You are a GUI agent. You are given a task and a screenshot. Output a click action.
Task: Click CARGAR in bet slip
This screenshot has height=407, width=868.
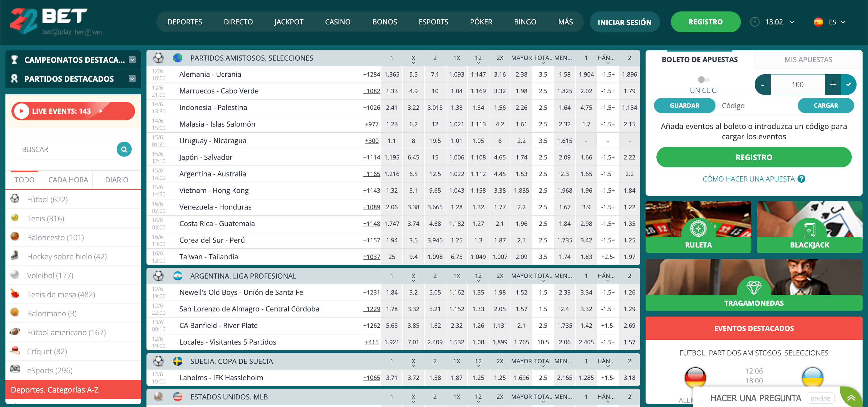(x=826, y=106)
